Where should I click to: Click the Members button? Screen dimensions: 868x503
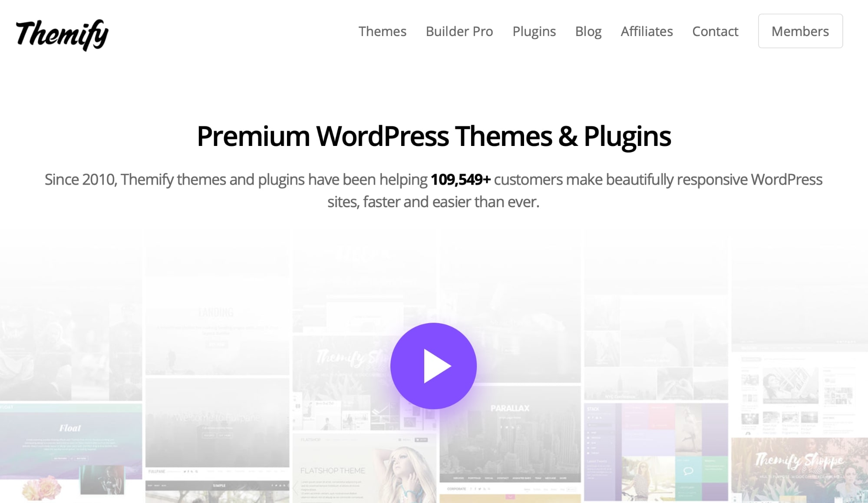[x=800, y=30]
